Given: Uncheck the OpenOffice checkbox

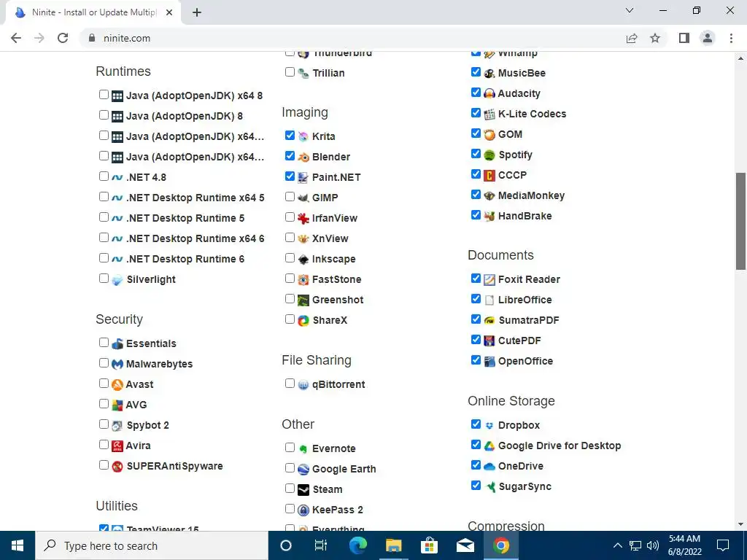Looking at the screenshot, I should tap(476, 360).
